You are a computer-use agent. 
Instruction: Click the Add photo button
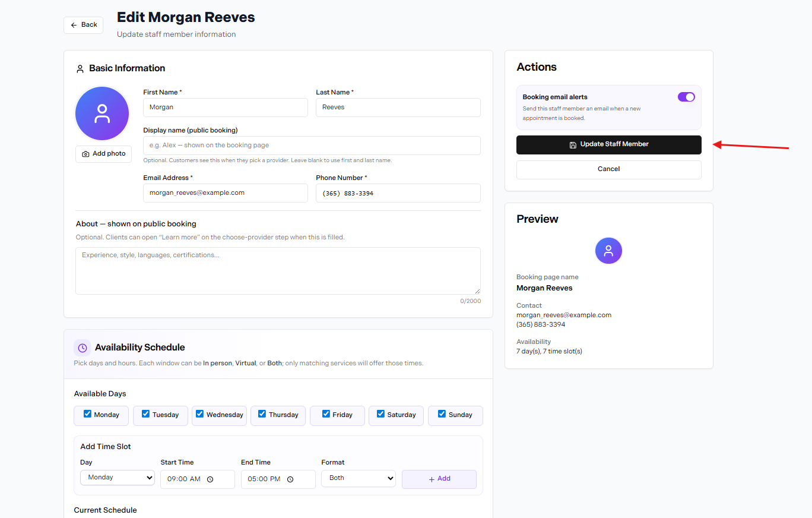[103, 154]
